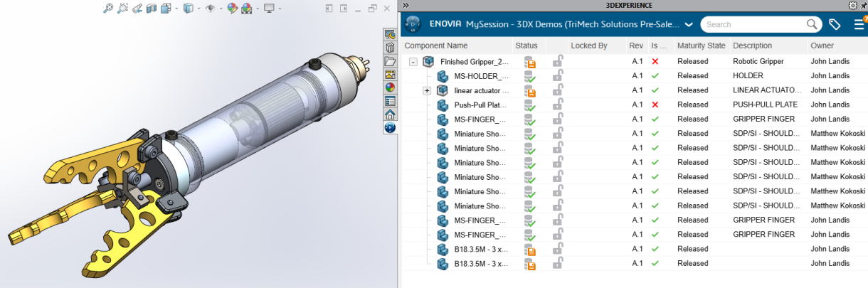Click the 'Robotic Gripper' description cell
The height and width of the screenshot is (288, 868).
pos(758,61)
